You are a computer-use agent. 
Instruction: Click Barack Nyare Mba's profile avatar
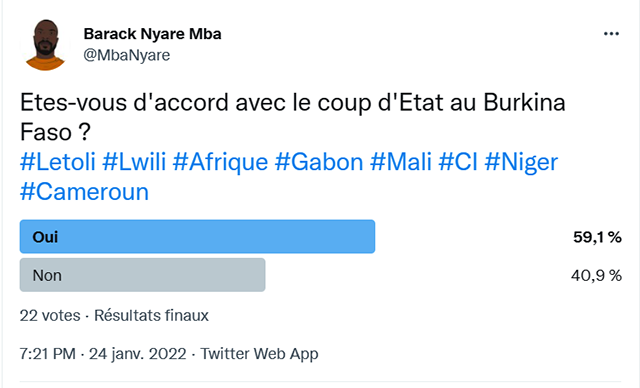(45, 45)
